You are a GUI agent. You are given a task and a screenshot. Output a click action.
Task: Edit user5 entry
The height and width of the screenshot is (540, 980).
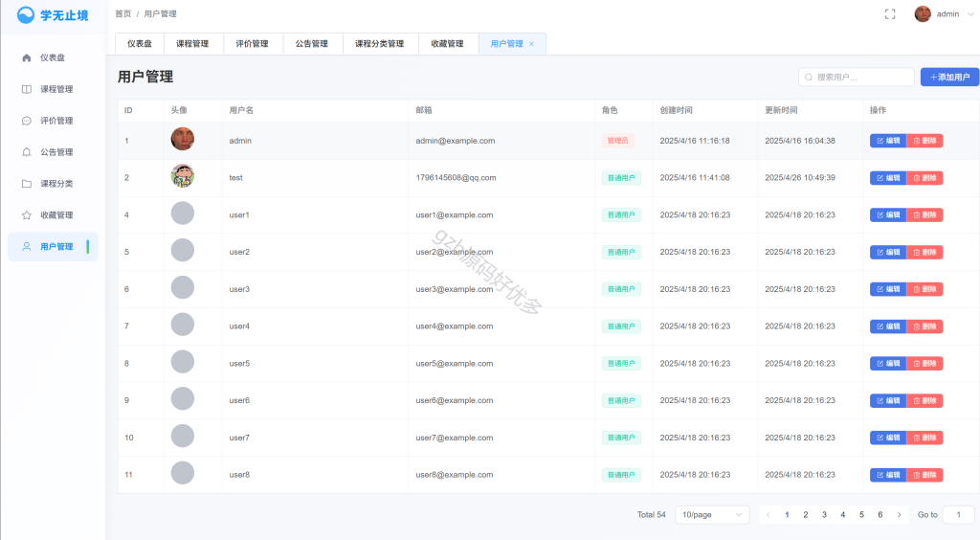(887, 364)
